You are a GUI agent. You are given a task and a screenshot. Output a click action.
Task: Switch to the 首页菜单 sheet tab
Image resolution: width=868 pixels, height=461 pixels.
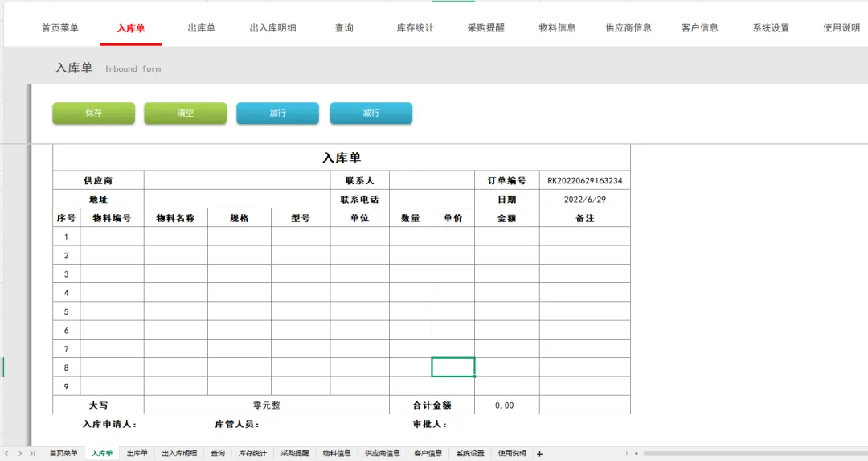click(x=63, y=453)
